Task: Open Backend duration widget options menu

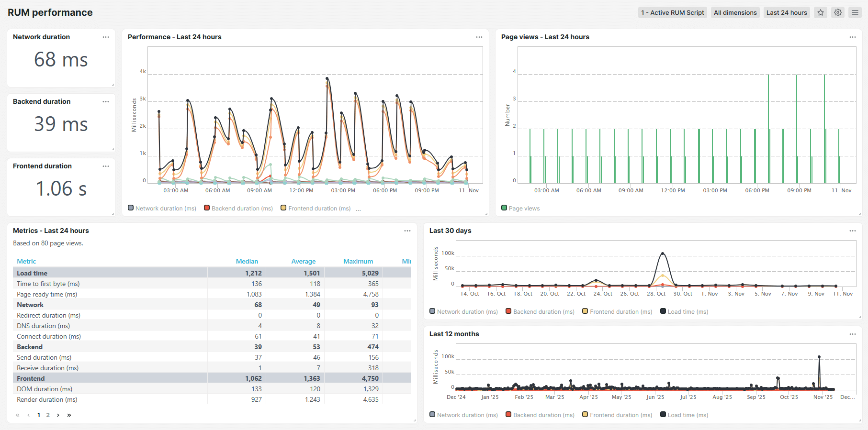Action: click(106, 102)
